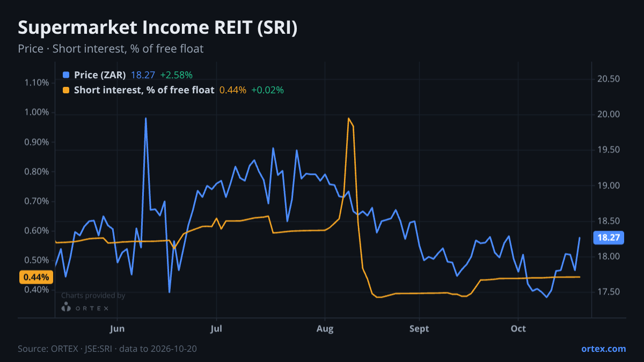Image resolution: width=644 pixels, height=362 pixels.
Task: Click the 0.60% left axis label
Action: pos(36,231)
